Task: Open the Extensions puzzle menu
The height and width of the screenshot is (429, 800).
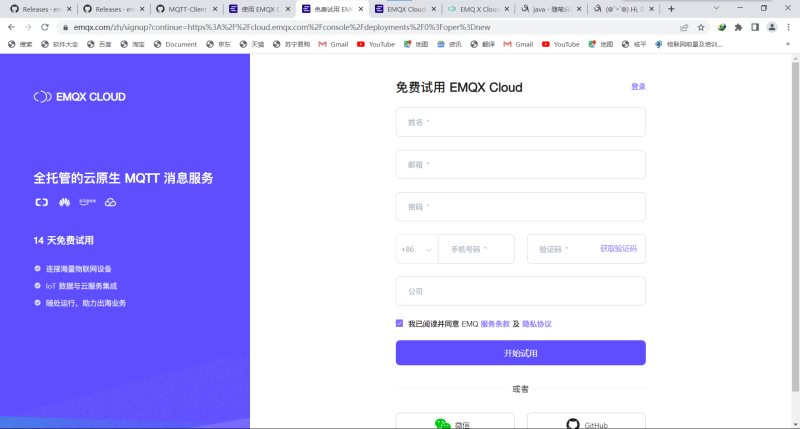Action: [738, 27]
